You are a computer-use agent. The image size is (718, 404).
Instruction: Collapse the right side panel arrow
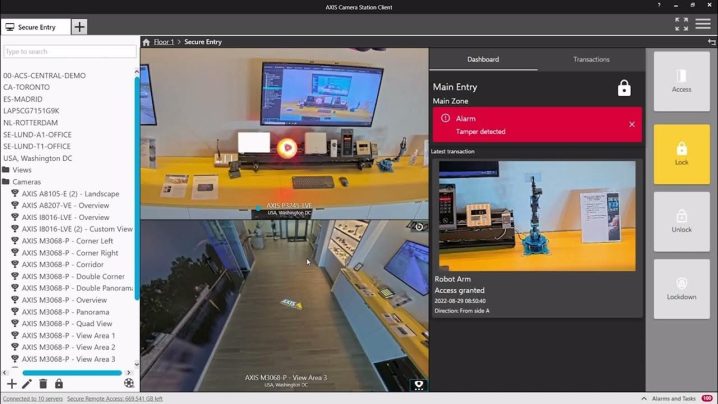pos(711,42)
